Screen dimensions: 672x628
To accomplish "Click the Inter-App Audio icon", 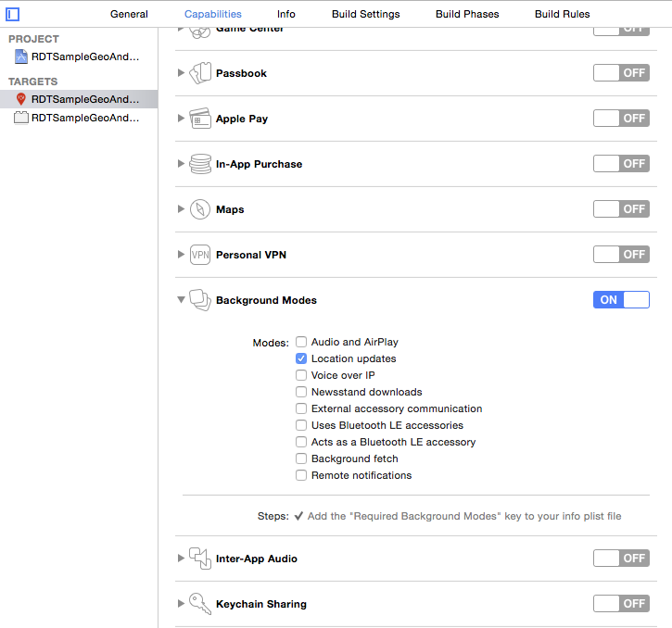I will click(x=201, y=559).
